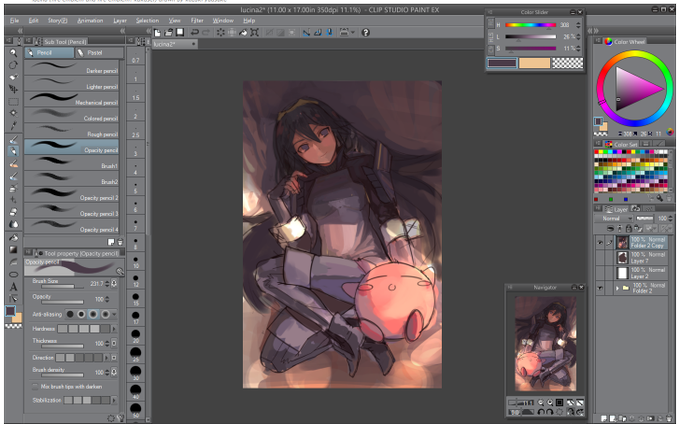The height and width of the screenshot is (424, 680).
Task: Select the Eyedropper tool
Action: click(13, 126)
